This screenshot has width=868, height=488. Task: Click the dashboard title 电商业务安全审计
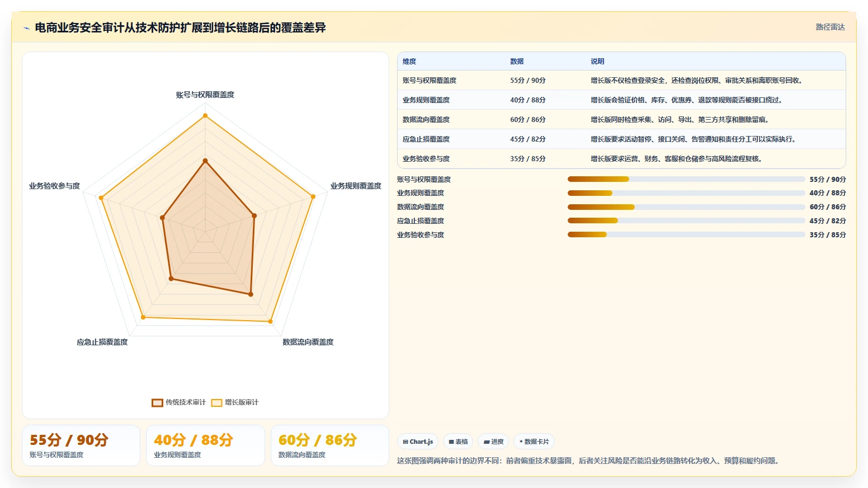[180, 28]
